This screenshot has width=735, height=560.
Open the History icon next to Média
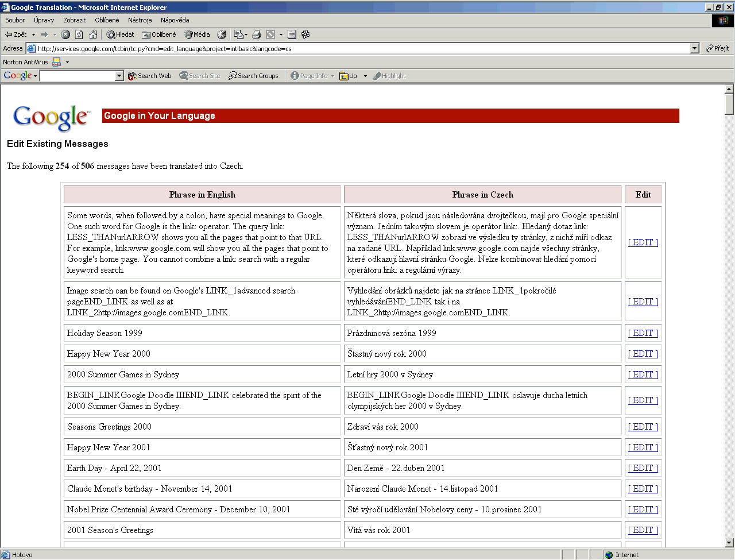click(222, 34)
